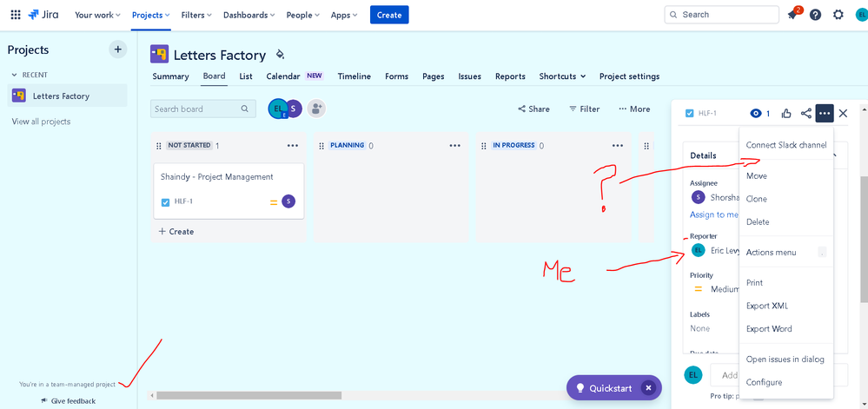
Task: Switch to the List tab
Action: pos(246,76)
